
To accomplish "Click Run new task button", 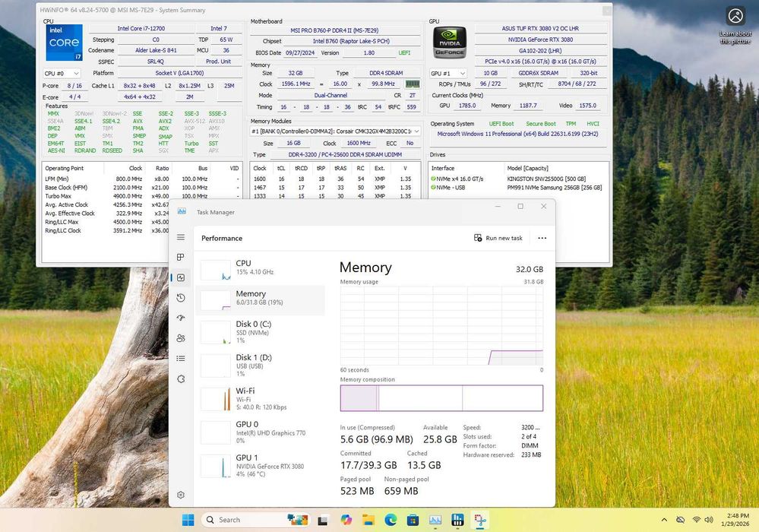I will click(x=498, y=238).
